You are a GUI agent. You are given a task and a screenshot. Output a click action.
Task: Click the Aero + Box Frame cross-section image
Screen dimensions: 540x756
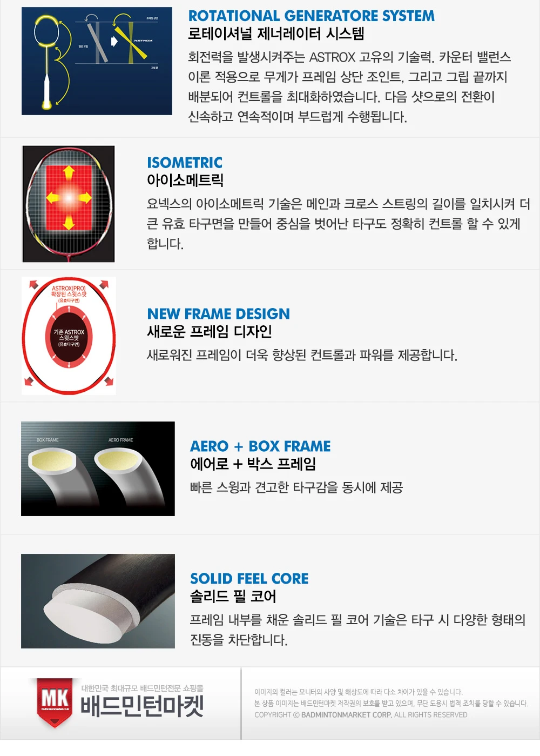tap(98, 469)
